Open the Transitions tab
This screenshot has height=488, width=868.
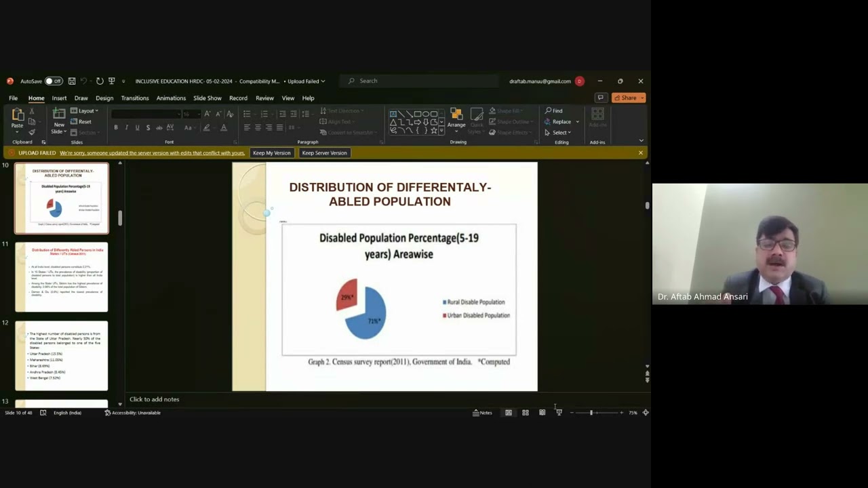click(x=135, y=98)
